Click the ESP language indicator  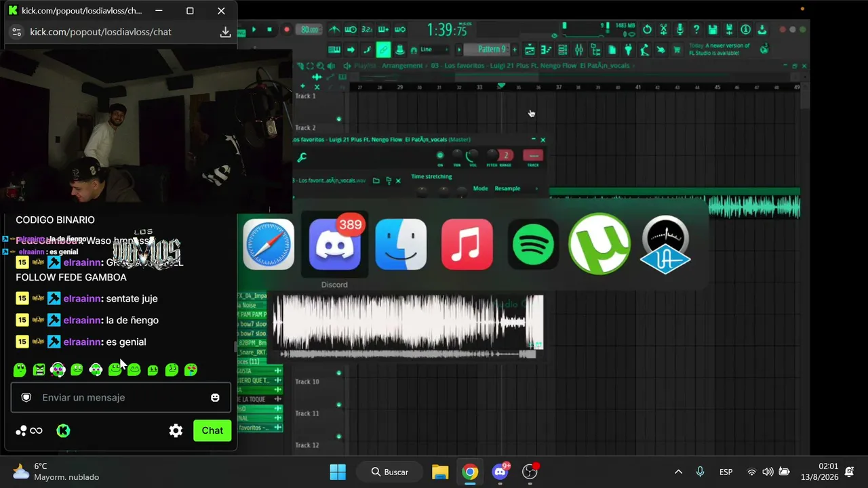pos(726,472)
